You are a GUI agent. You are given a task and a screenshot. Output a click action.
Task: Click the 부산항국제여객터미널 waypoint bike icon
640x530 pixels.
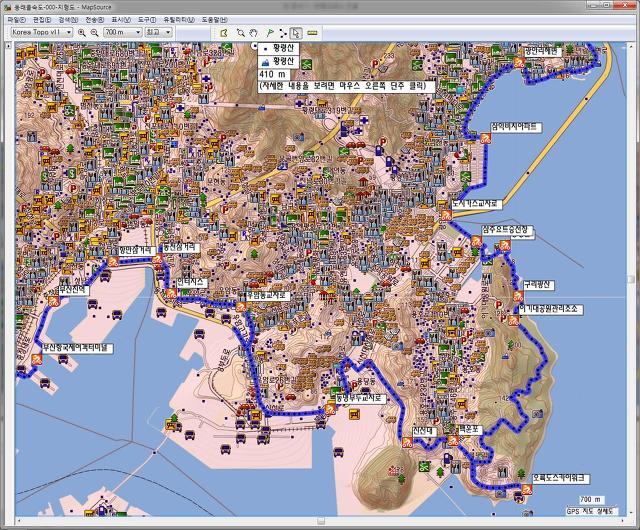pos(37,359)
